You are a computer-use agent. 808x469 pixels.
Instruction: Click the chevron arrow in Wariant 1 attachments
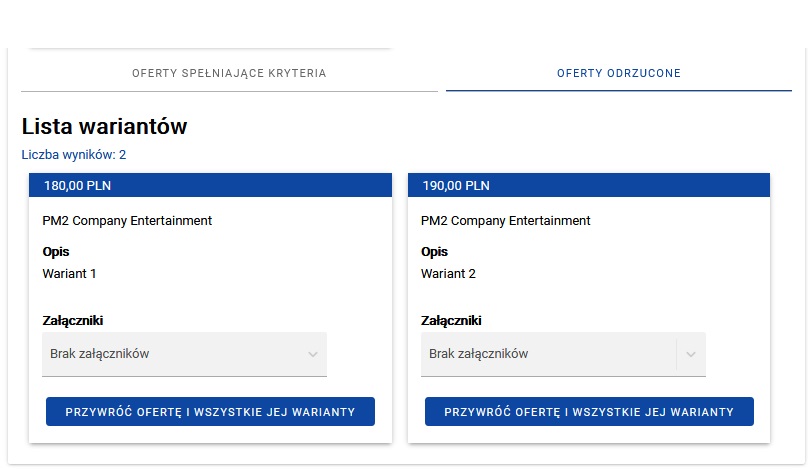312,354
